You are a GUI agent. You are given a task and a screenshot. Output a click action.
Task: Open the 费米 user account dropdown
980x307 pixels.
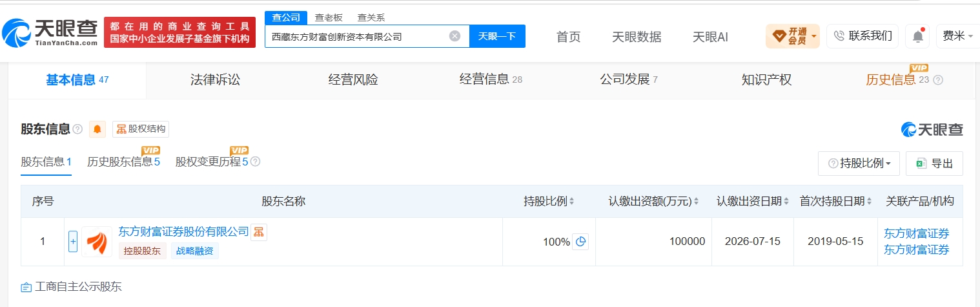[x=958, y=36]
